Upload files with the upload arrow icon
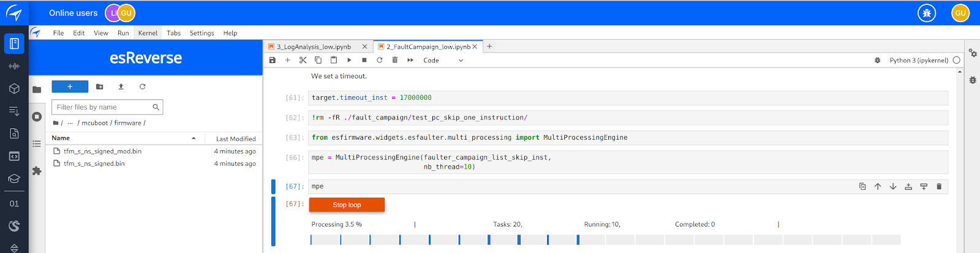 tap(121, 86)
